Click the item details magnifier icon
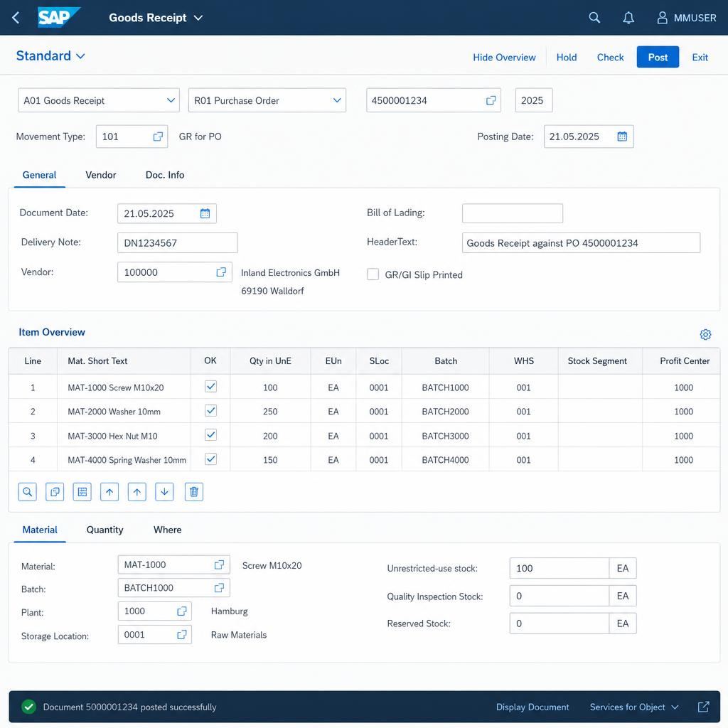 pyautogui.click(x=28, y=492)
